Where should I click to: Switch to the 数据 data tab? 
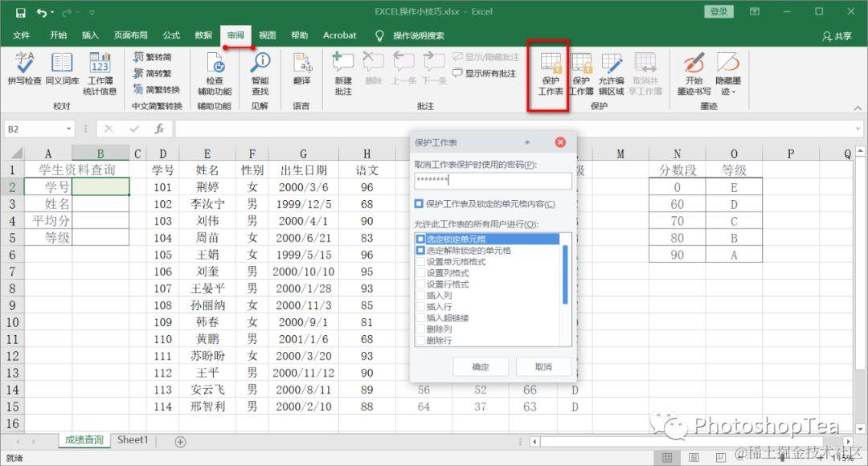point(203,35)
